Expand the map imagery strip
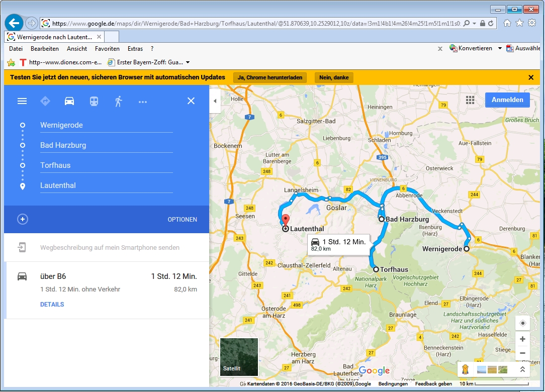This screenshot has width=545, height=392. click(x=522, y=369)
